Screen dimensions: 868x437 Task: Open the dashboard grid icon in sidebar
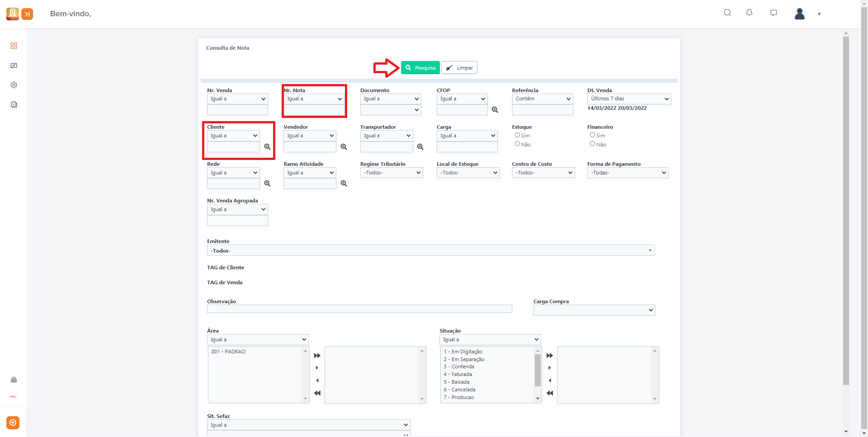pyautogui.click(x=14, y=46)
